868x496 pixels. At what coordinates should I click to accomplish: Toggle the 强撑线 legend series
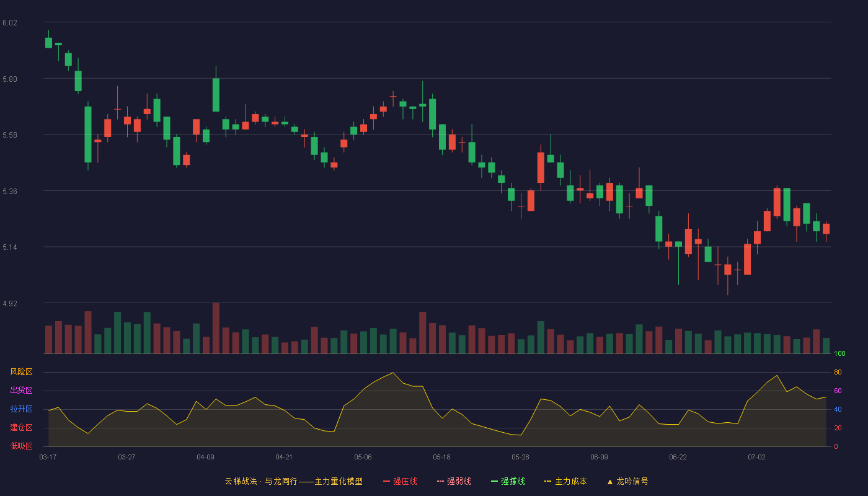point(508,481)
